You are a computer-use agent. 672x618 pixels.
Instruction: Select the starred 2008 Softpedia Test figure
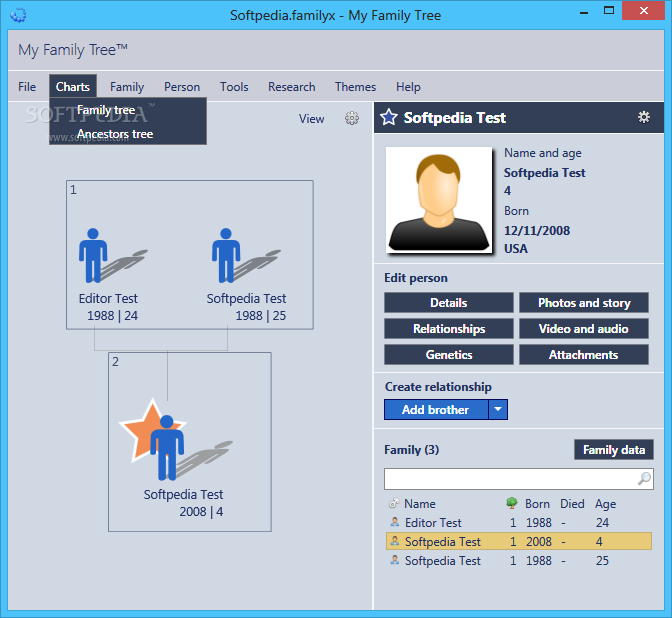tap(167, 447)
